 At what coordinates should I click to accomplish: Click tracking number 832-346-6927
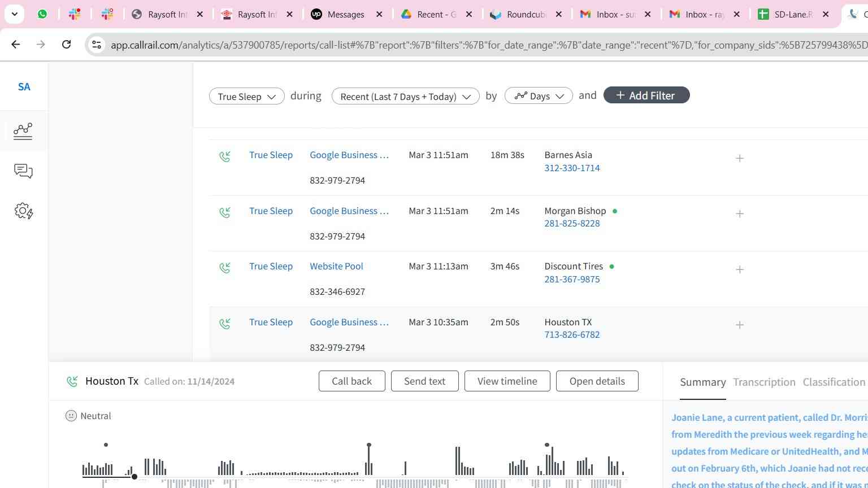click(x=337, y=291)
